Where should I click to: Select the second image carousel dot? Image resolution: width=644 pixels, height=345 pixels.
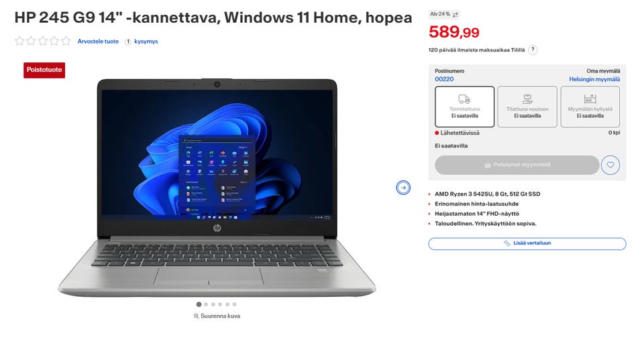[x=206, y=304]
